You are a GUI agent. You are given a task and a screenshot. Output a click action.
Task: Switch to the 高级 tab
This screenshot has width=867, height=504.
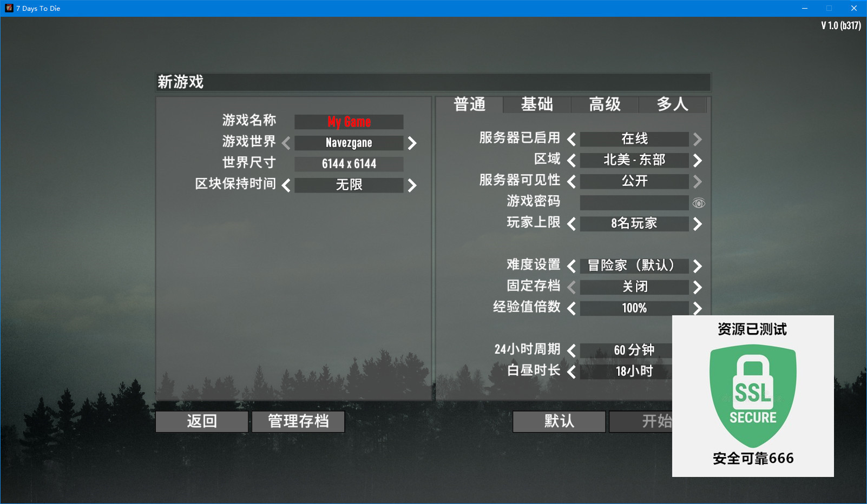click(605, 104)
